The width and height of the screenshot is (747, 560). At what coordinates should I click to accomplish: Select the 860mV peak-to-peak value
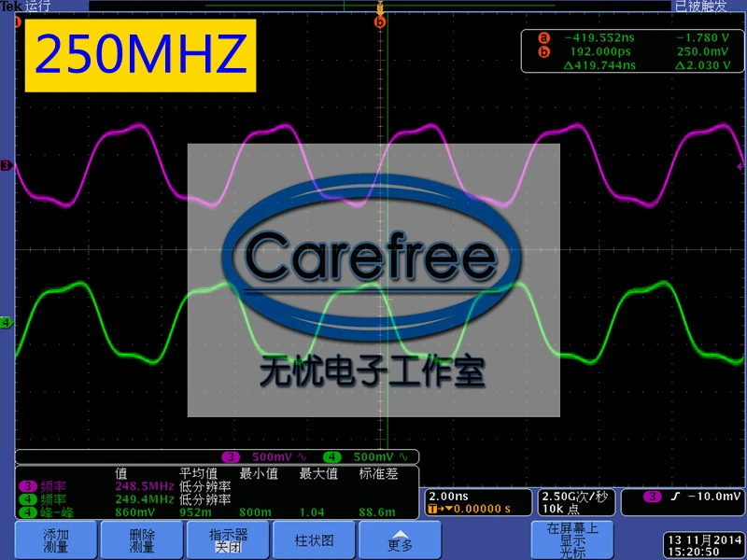(134, 512)
